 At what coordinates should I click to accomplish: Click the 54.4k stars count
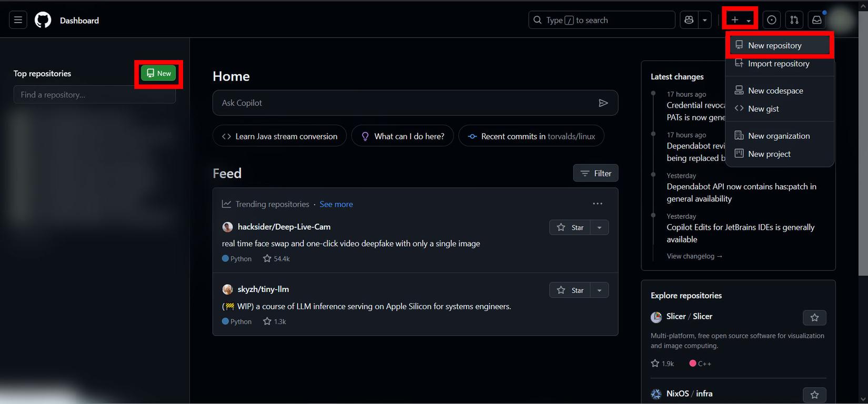pyautogui.click(x=277, y=259)
